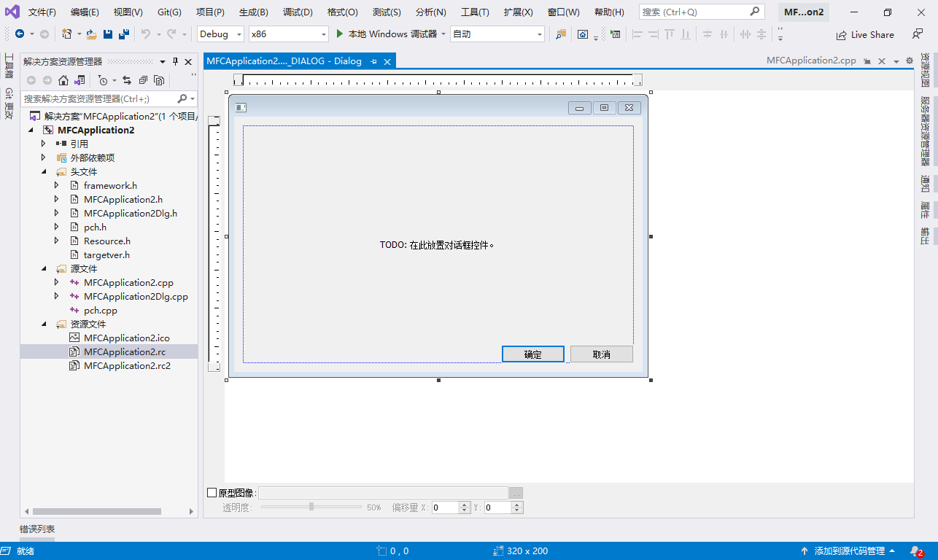Open Solution Explorer window options dropdown arrow
The height and width of the screenshot is (560, 938).
point(163,62)
